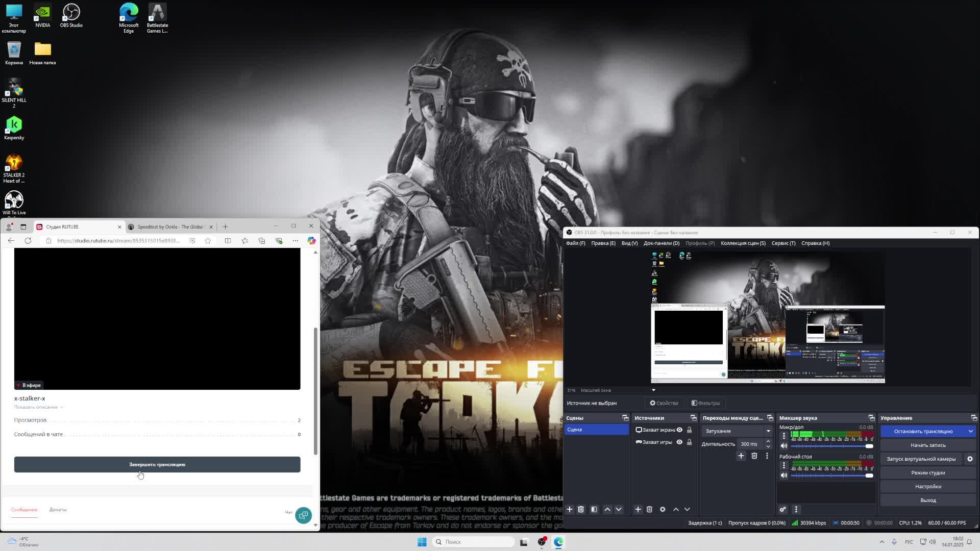Undock the Управление panel

coord(974,418)
